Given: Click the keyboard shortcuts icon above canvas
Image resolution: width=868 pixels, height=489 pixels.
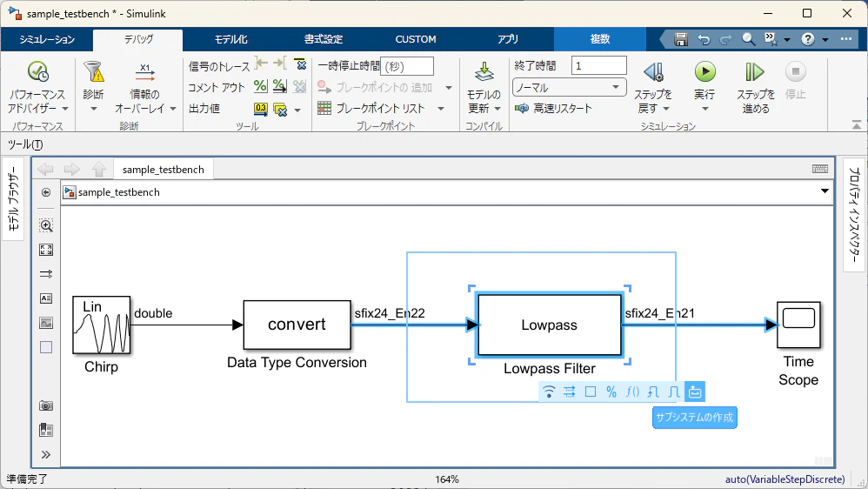Looking at the screenshot, I should (x=820, y=169).
